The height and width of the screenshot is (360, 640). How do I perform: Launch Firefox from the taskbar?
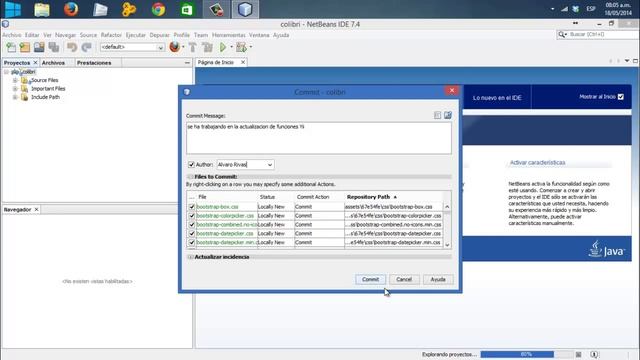pyautogui.click(x=71, y=9)
